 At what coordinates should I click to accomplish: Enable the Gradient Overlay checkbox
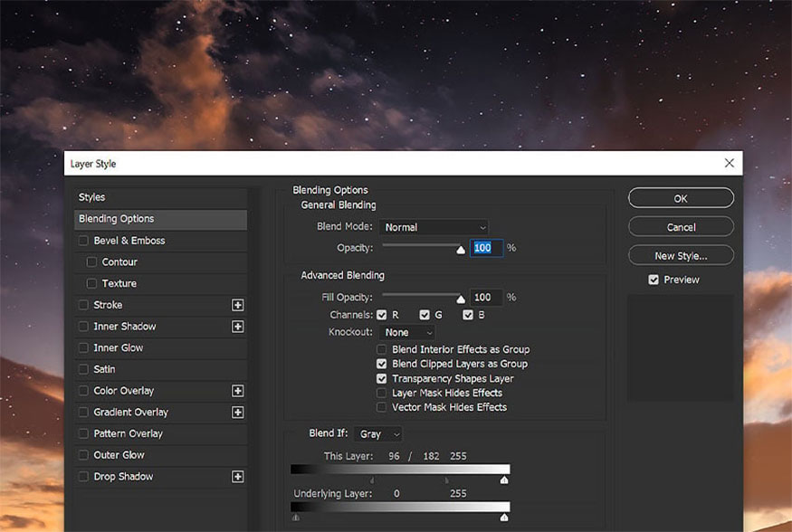tap(83, 413)
